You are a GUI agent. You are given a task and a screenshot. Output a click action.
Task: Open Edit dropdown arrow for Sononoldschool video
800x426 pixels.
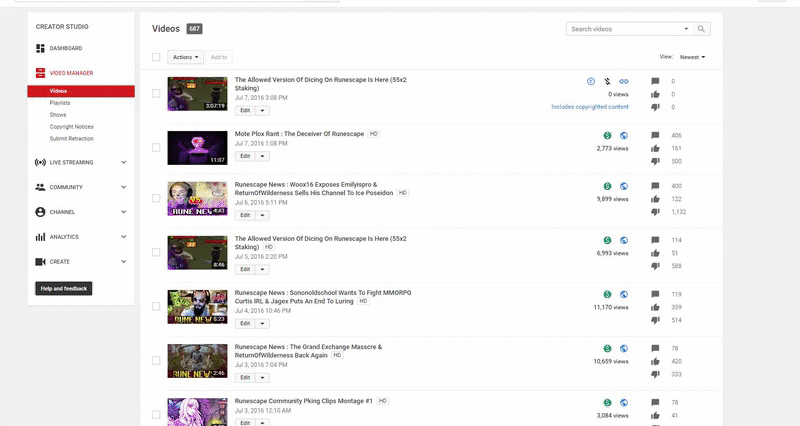click(262, 323)
